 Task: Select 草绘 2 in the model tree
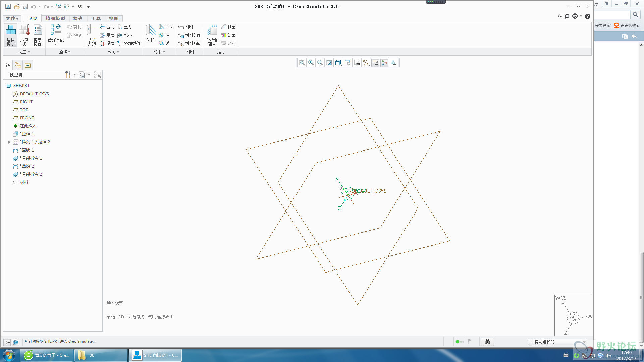point(24,166)
